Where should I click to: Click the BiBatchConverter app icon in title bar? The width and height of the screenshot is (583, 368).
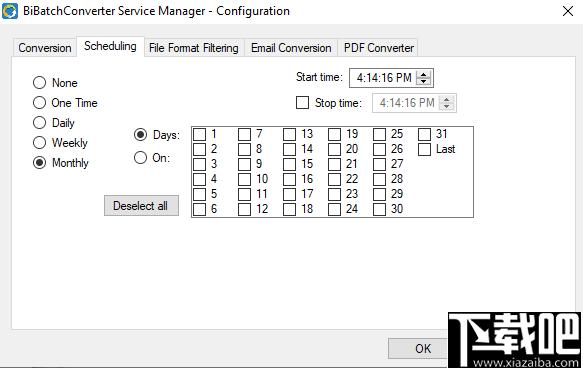tap(9, 11)
